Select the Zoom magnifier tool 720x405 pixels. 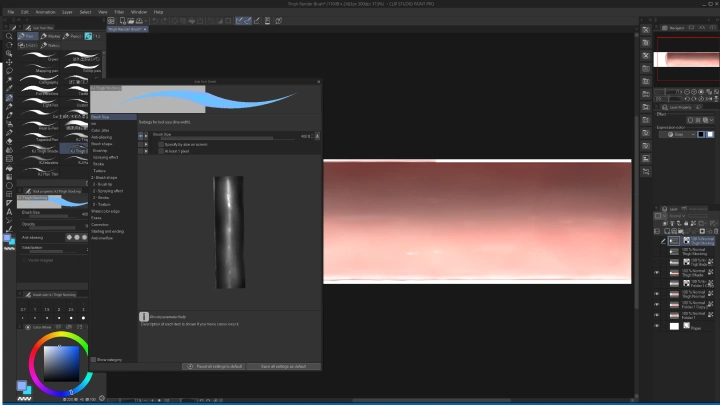point(9,36)
